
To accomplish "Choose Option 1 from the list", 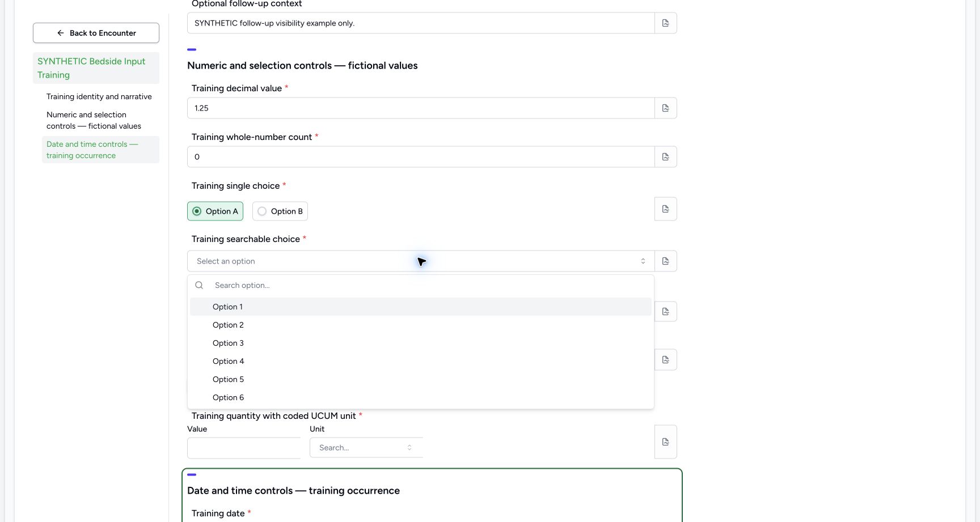I will tap(421, 307).
